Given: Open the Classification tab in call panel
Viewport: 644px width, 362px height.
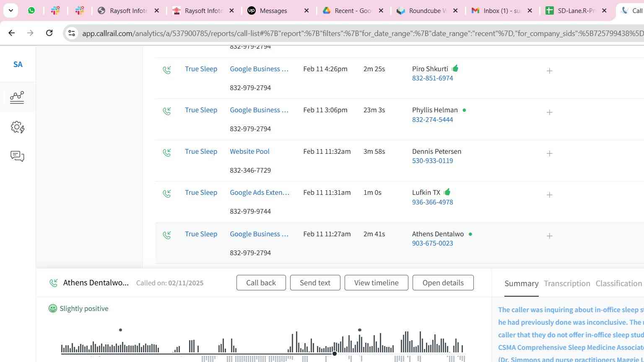Looking at the screenshot, I should click(x=619, y=284).
